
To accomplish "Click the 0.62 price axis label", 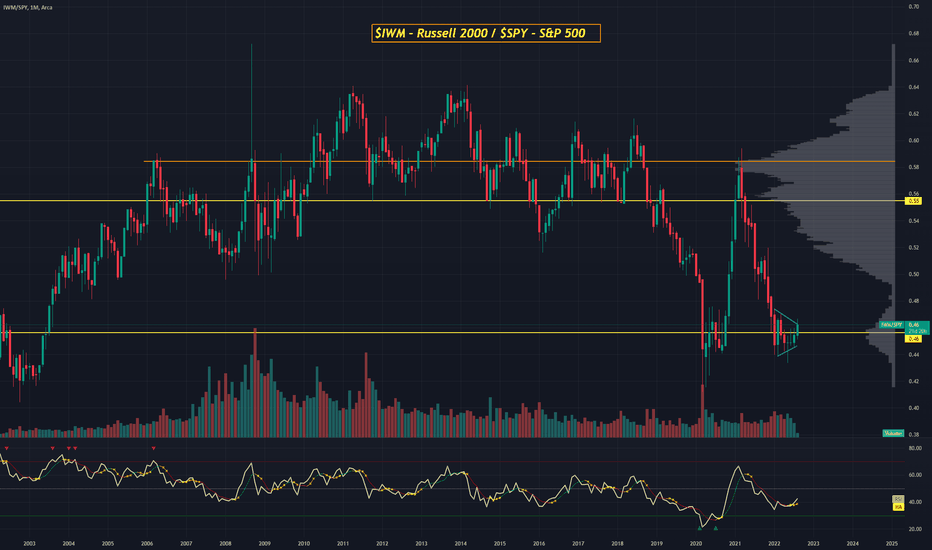I will 914,114.
